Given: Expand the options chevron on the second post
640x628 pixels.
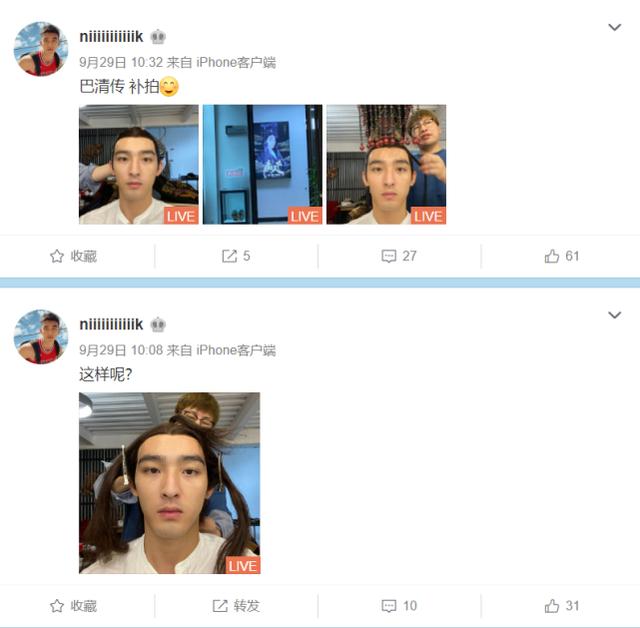Looking at the screenshot, I should coord(615,315).
